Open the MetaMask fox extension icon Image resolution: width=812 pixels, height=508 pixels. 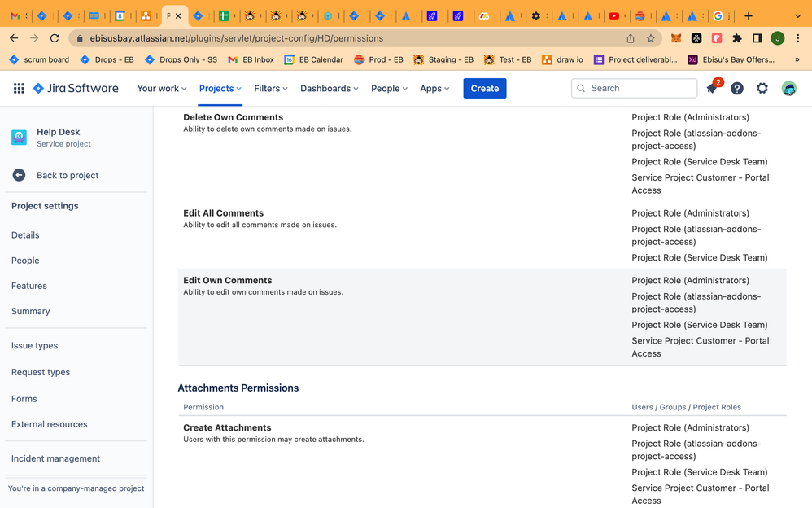[676, 38]
